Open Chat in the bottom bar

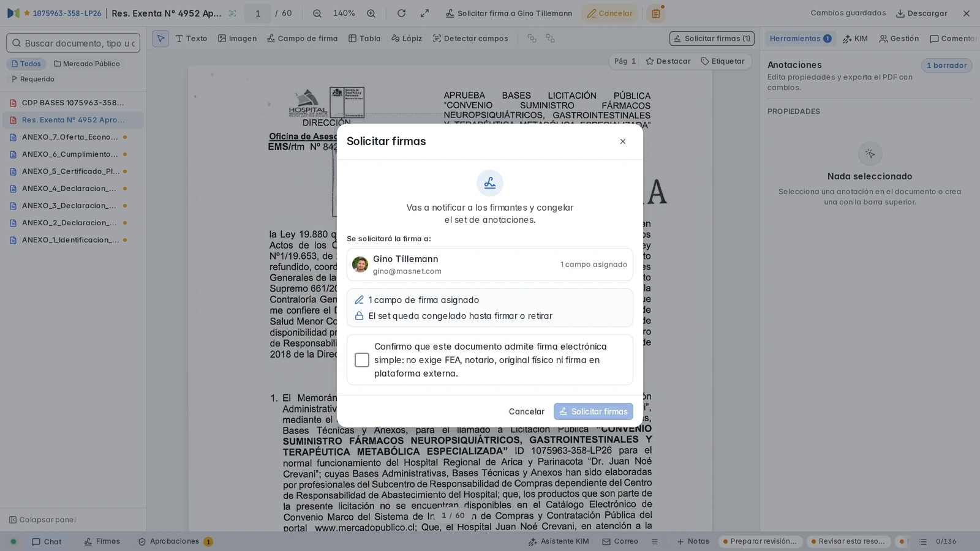pyautogui.click(x=47, y=542)
